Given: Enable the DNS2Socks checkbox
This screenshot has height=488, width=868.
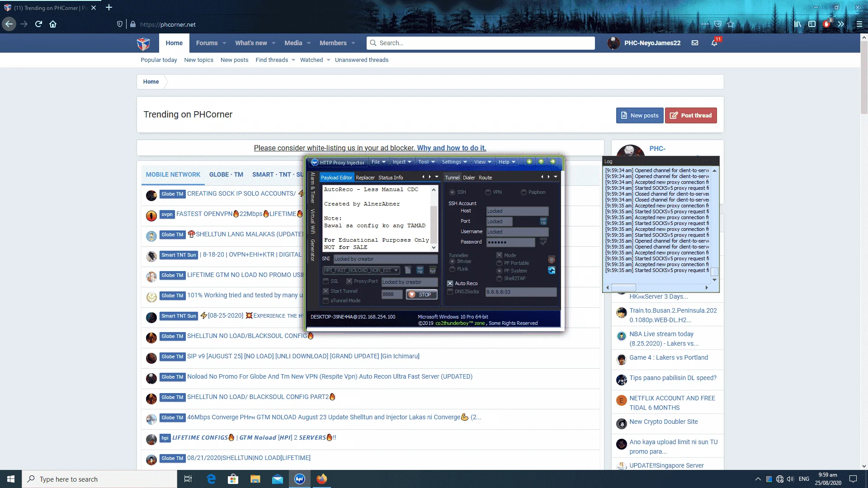Looking at the screenshot, I should tap(450, 292).
